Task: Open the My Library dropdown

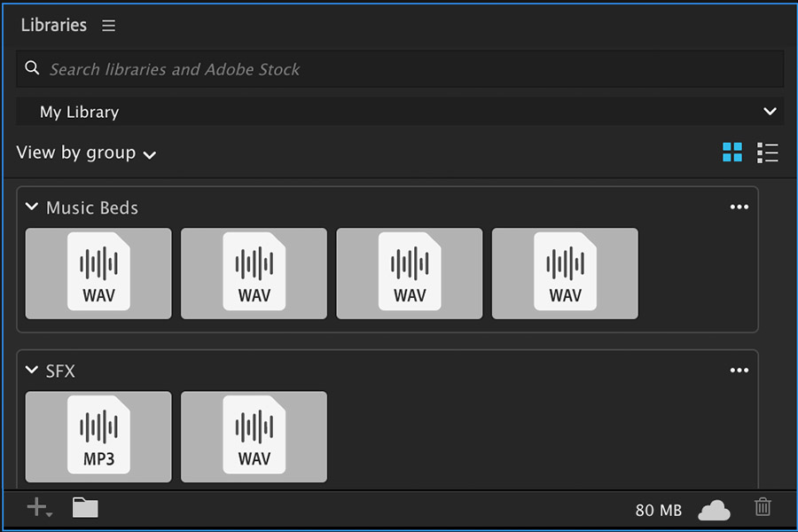Action: point(769,112)
